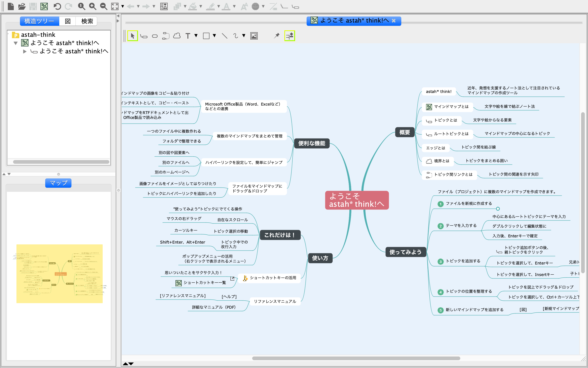Select the add topic tool

coord(144,36)
